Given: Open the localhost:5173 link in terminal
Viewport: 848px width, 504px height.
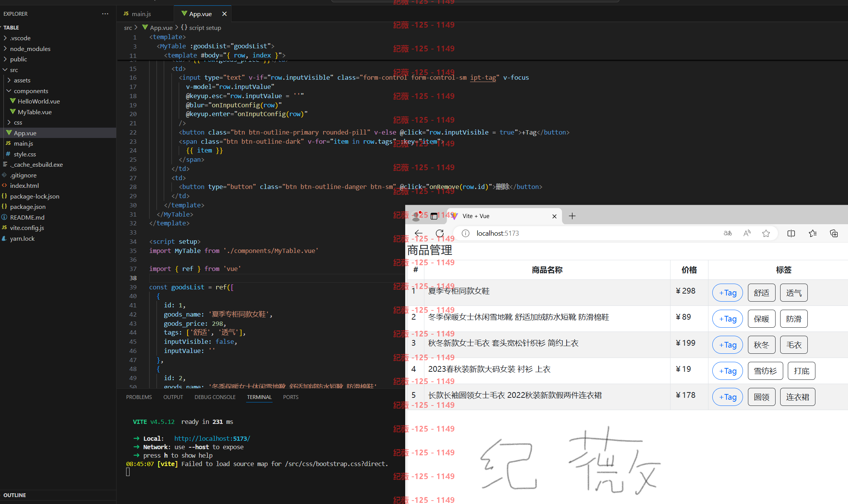Looking at the screenshot, I should [x=212, y=438].
